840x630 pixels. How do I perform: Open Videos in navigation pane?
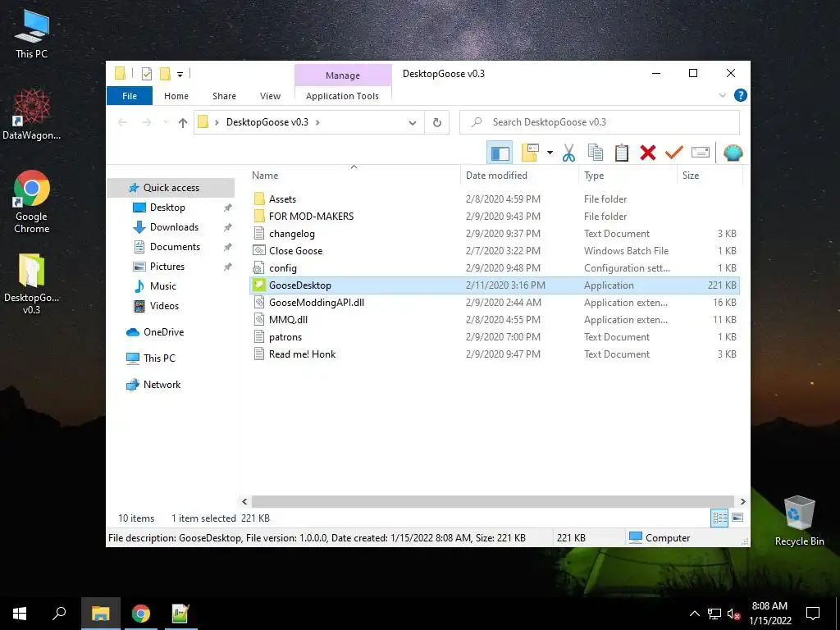[164, 306]
